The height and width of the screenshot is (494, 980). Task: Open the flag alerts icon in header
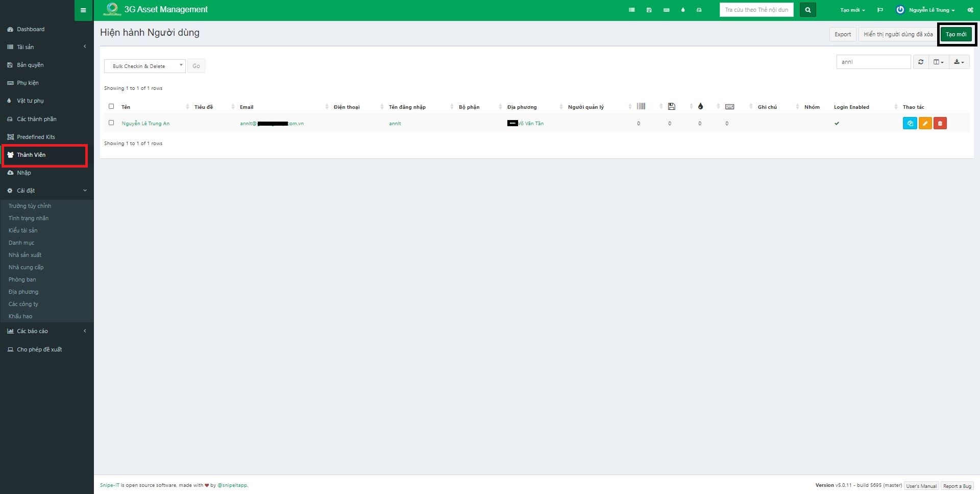pyautogui.click(x=880, y=10)
